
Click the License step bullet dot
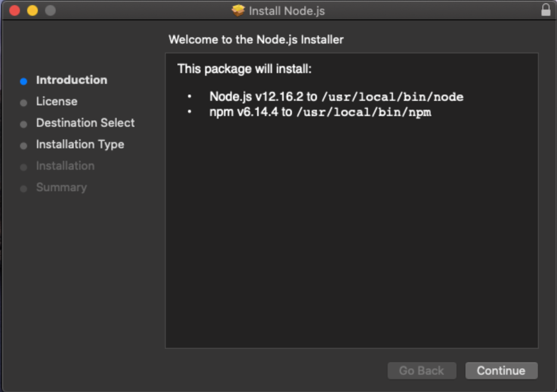23,103
